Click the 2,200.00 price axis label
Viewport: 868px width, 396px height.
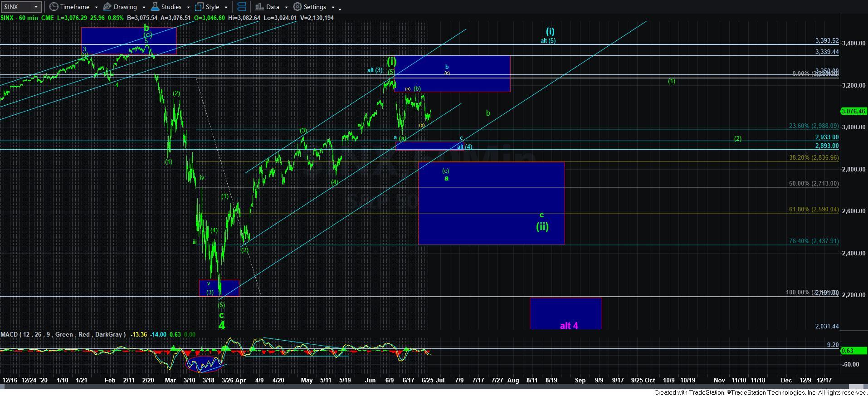pos(853,295)
